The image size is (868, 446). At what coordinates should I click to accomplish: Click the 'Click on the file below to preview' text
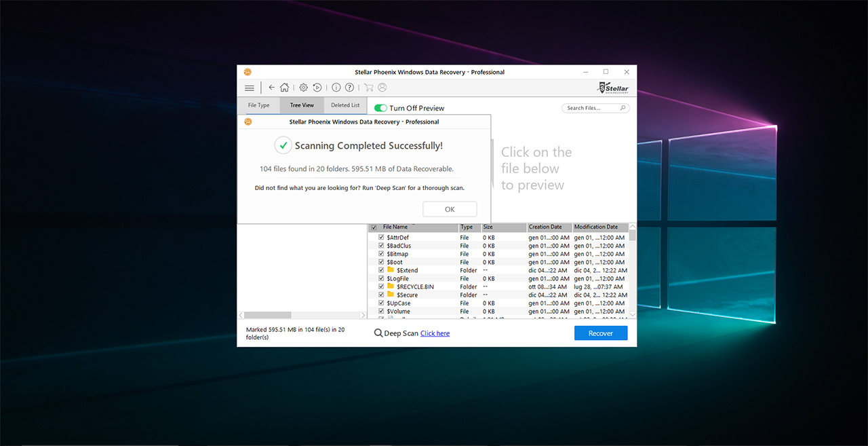[536, 168]
